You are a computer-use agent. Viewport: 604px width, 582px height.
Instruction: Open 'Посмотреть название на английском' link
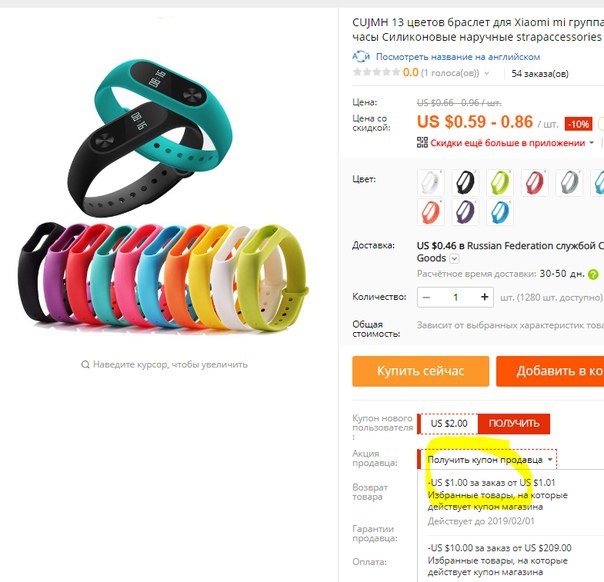pos(458,57)
